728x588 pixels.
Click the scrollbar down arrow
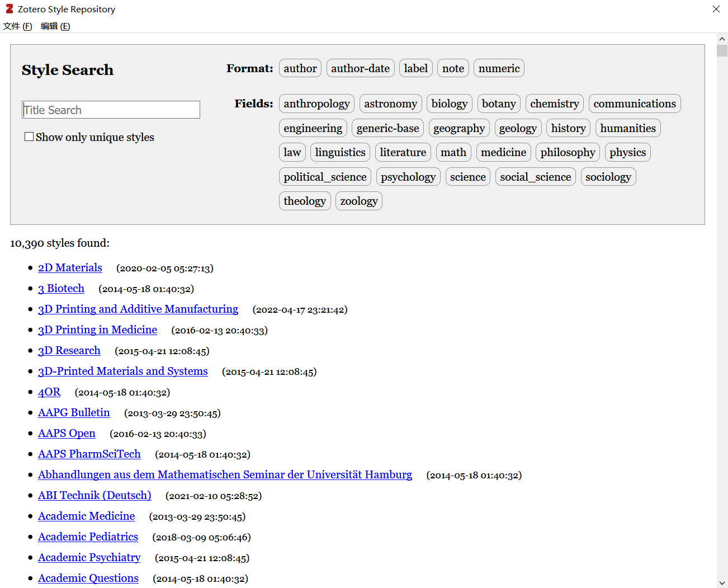point(722,582)
